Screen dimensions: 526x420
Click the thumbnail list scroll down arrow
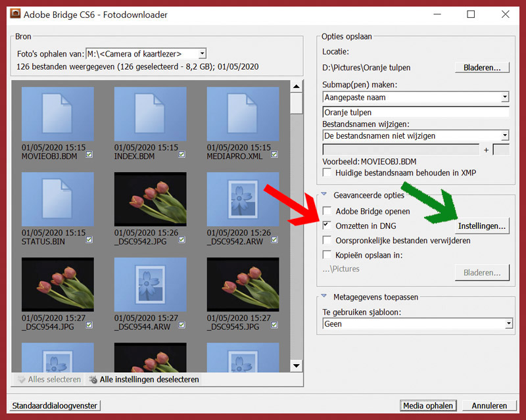pyautogui.click(x=297, y=365)
